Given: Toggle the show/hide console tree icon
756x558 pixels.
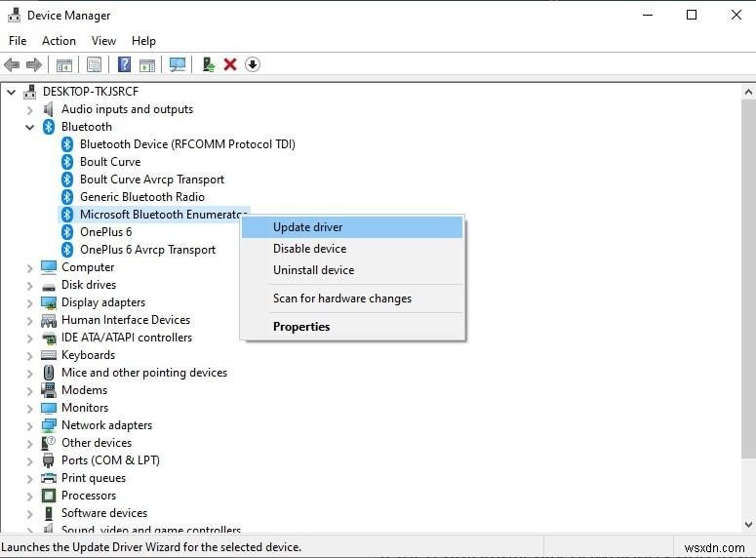Looking at the screenshot, I should click(x=64, y=64).
